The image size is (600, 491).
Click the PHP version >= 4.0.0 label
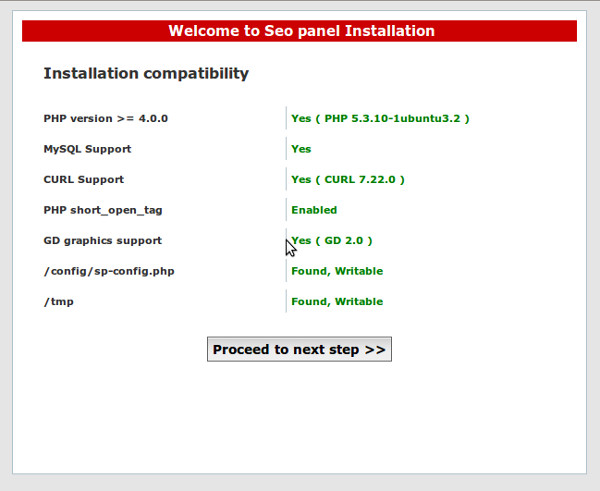point(106,119)
